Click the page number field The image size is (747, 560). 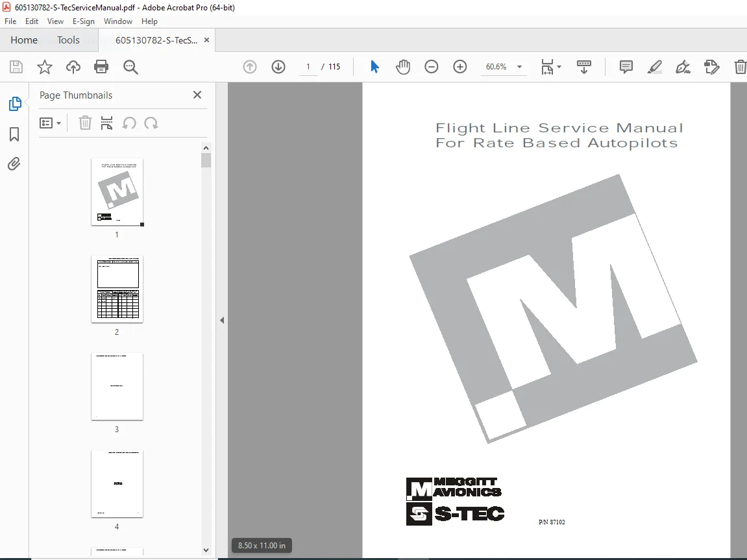click(x=308, y=67)
